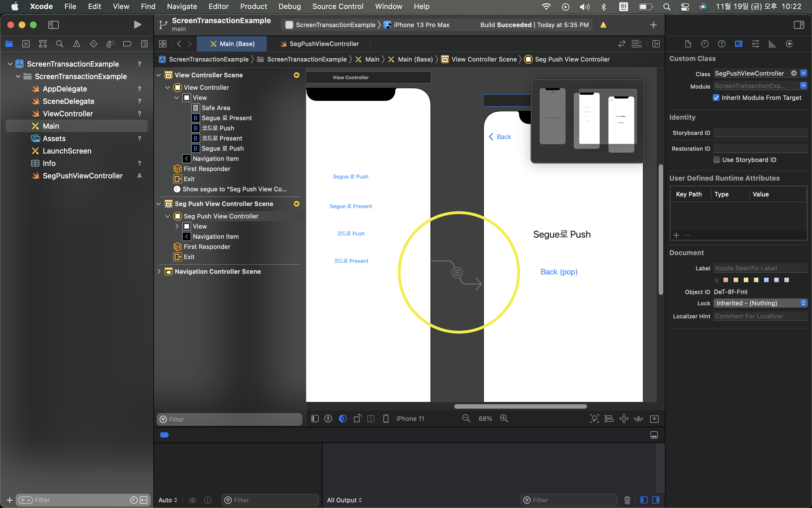Viewport: 812px width, 508px height.
Task: Hide the debug area toggle
Action: pyautogui.click(x=654, y=435)
